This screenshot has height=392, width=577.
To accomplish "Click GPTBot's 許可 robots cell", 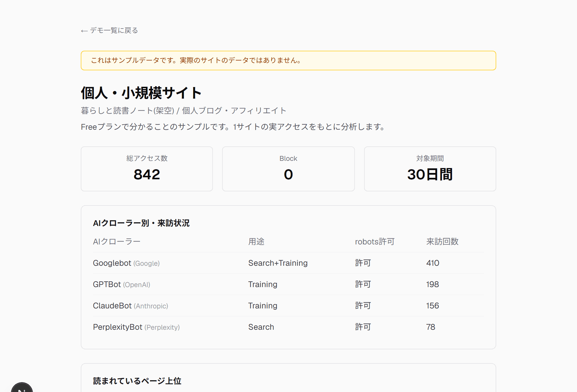I will coord(363,284).
